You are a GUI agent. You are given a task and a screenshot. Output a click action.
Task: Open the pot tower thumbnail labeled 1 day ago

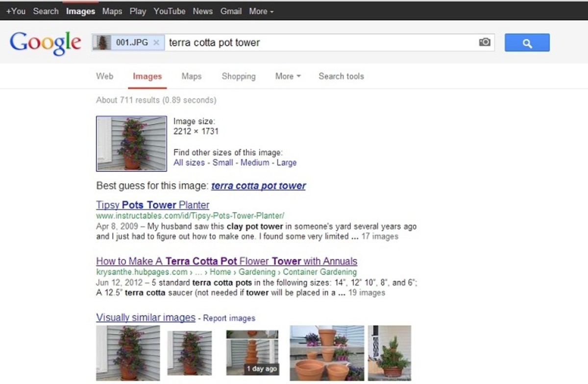[x=252, y=353]
